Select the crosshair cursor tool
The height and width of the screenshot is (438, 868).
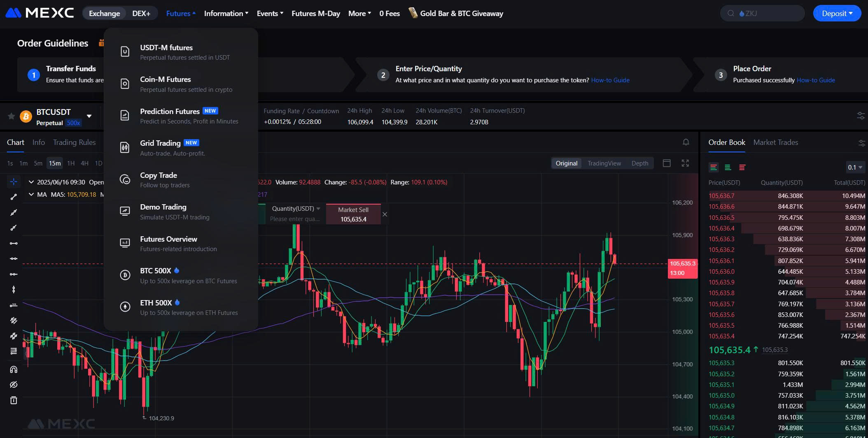pos(14,182)
